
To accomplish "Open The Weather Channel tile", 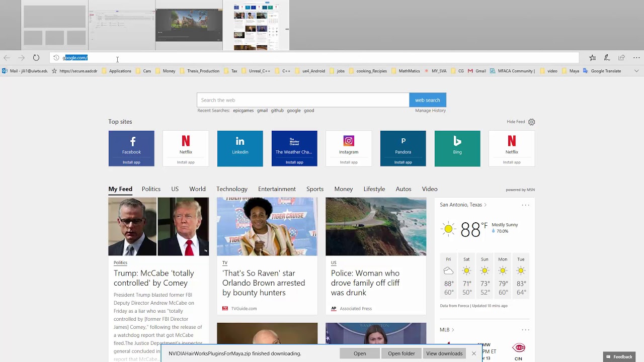I will click(294, 148).
